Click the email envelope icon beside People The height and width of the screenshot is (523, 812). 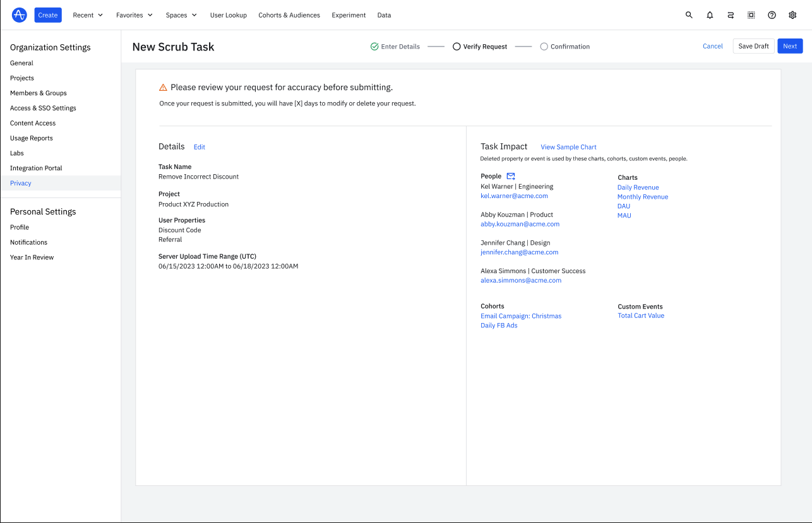(x=511, y=176)
